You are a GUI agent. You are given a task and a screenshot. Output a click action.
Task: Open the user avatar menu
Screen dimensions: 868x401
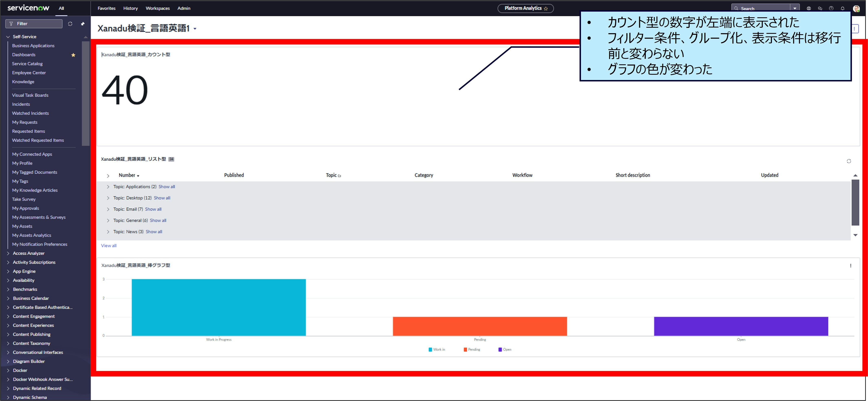click(x=856, y=8)
